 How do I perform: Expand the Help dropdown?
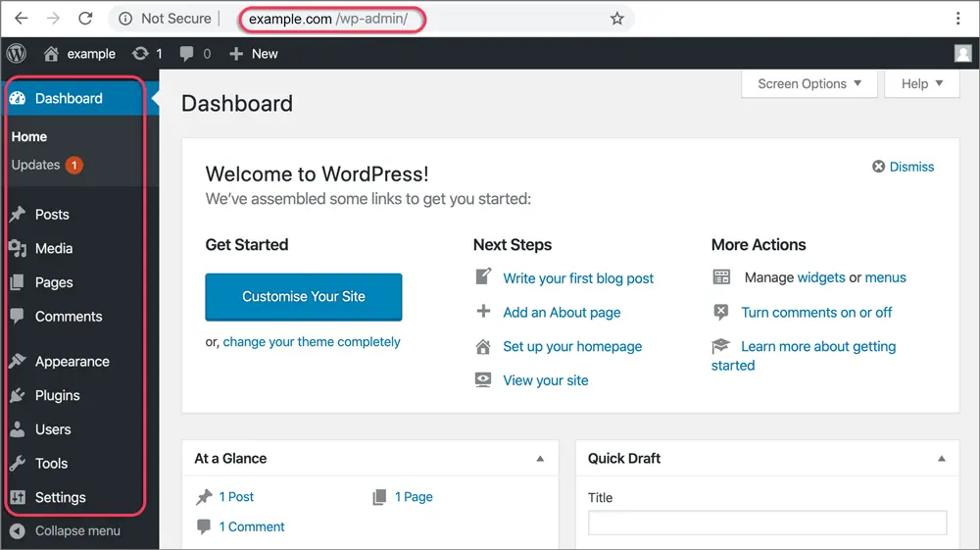922,83
